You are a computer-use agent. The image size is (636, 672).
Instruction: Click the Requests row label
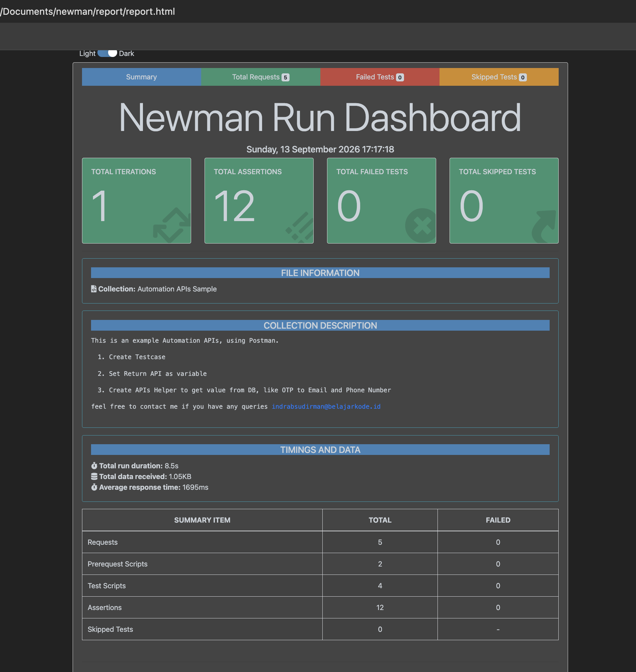coord(103,542)
